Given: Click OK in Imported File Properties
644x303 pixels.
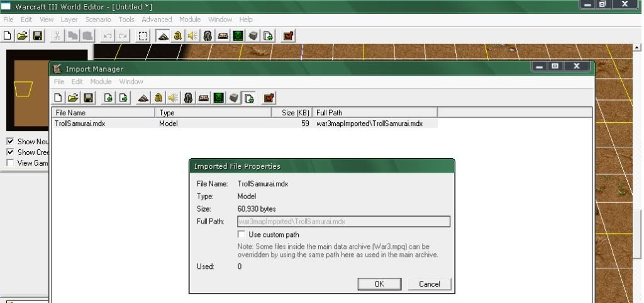Looking at the screenshot, I should pyautogui.click(x=379, y=283).
